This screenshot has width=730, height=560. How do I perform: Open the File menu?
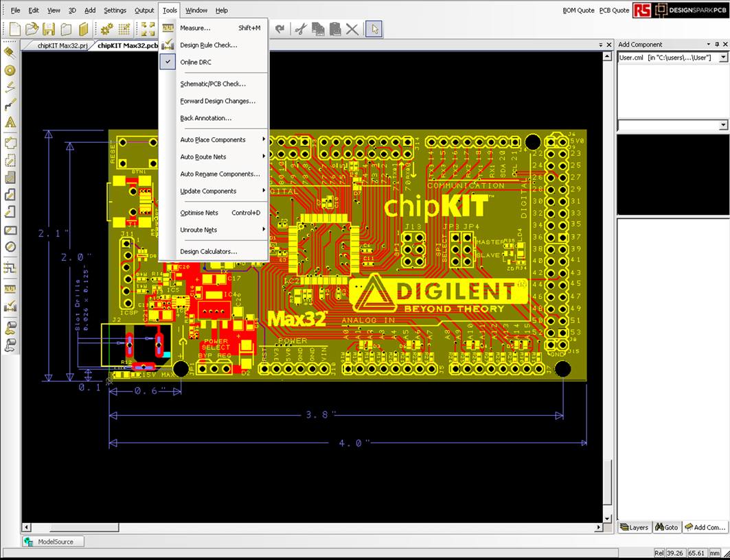pyautogui.click(x=15, y=10)
